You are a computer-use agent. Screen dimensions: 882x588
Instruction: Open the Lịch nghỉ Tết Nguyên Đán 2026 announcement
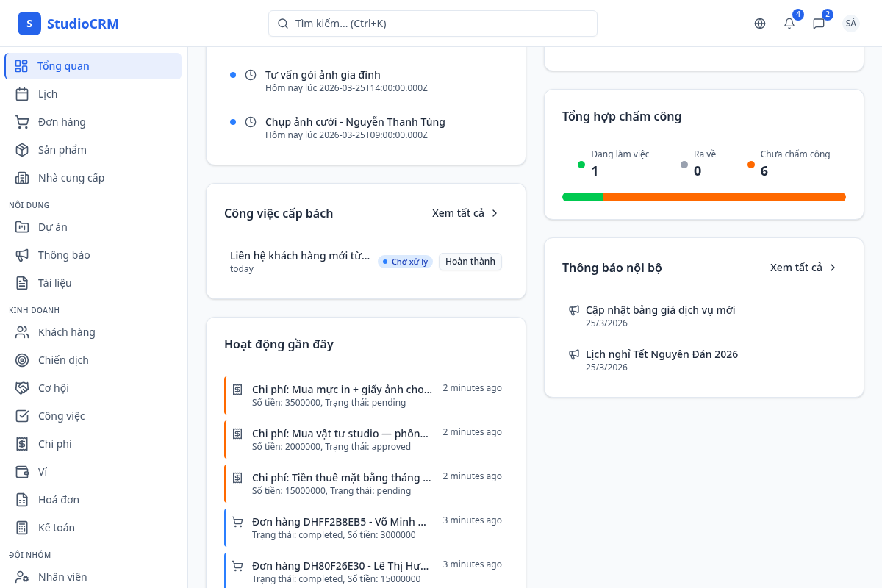pos(661,354)
